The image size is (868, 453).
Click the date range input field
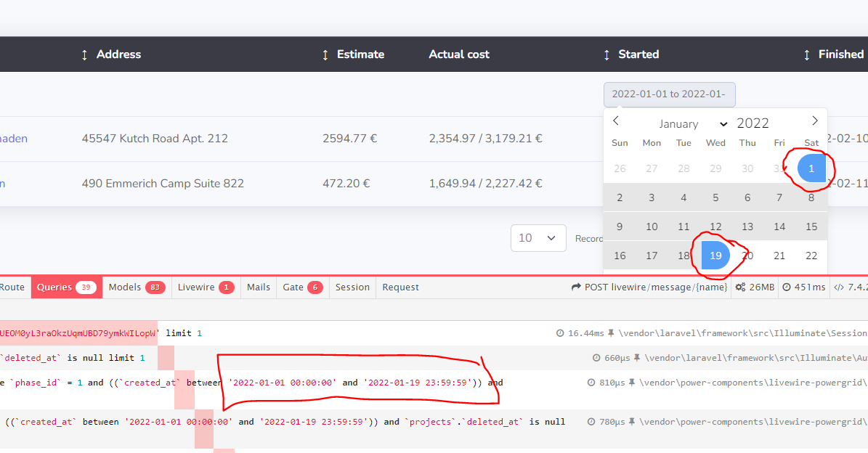tap(669, 94)
